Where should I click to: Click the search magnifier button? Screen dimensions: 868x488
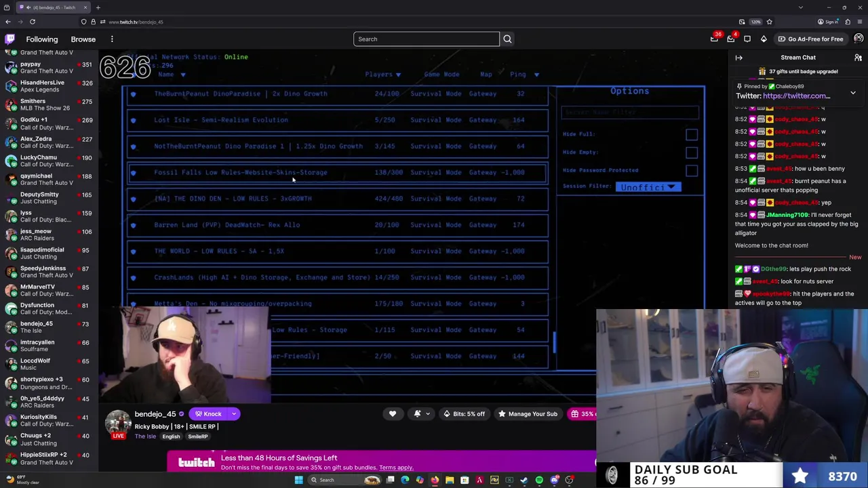click(x=507, y=39)
